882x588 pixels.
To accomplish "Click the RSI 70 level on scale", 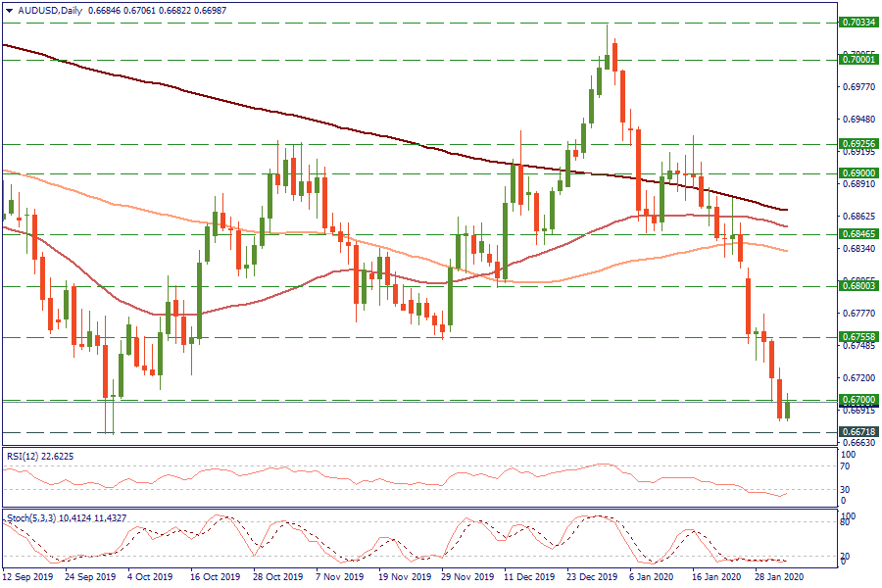I will [x=846, y=467].
